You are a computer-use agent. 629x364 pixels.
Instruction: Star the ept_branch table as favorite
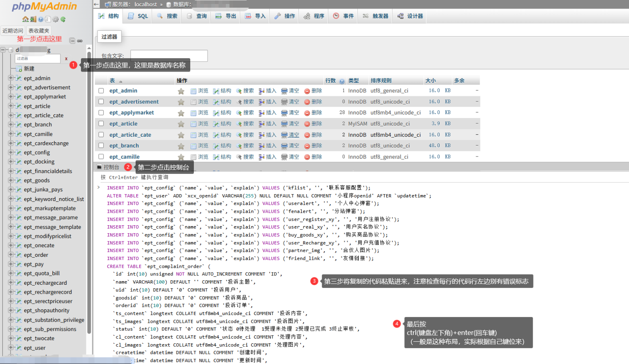181,146
